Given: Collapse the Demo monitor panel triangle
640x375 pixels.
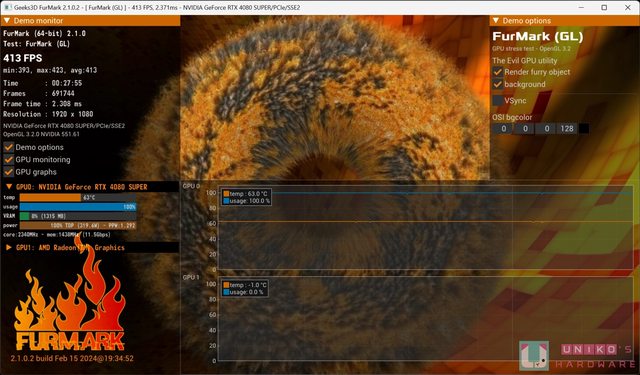Looking at the screenshot, I should point(7,20).
